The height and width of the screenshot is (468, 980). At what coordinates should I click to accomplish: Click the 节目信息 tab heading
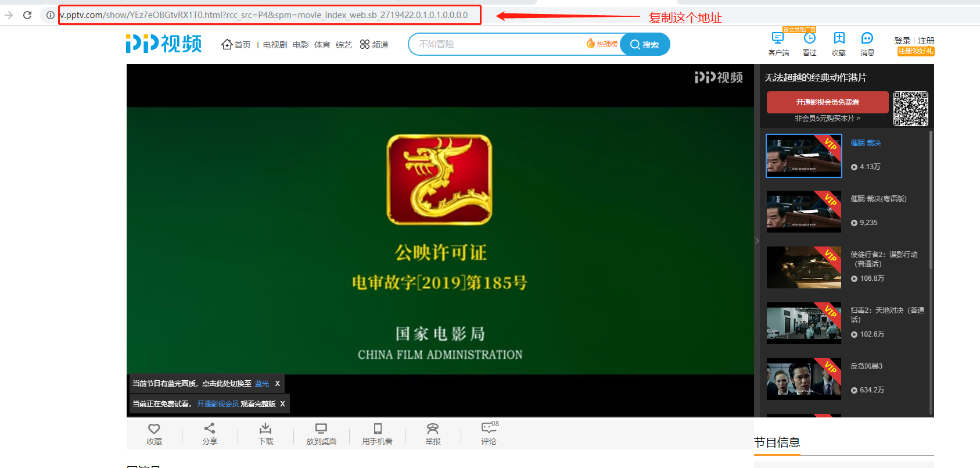(x=777, y=442)
